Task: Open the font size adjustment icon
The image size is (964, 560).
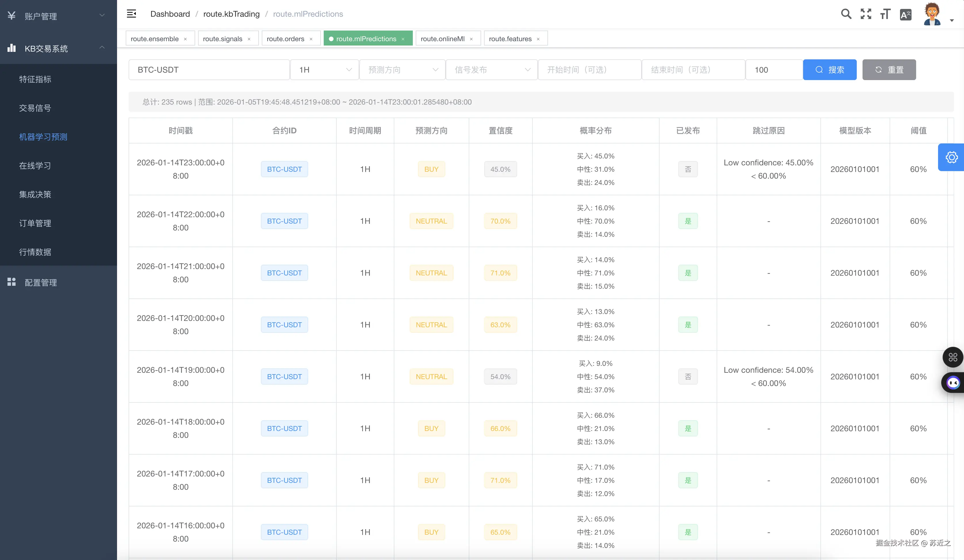Action: [885, 14]
